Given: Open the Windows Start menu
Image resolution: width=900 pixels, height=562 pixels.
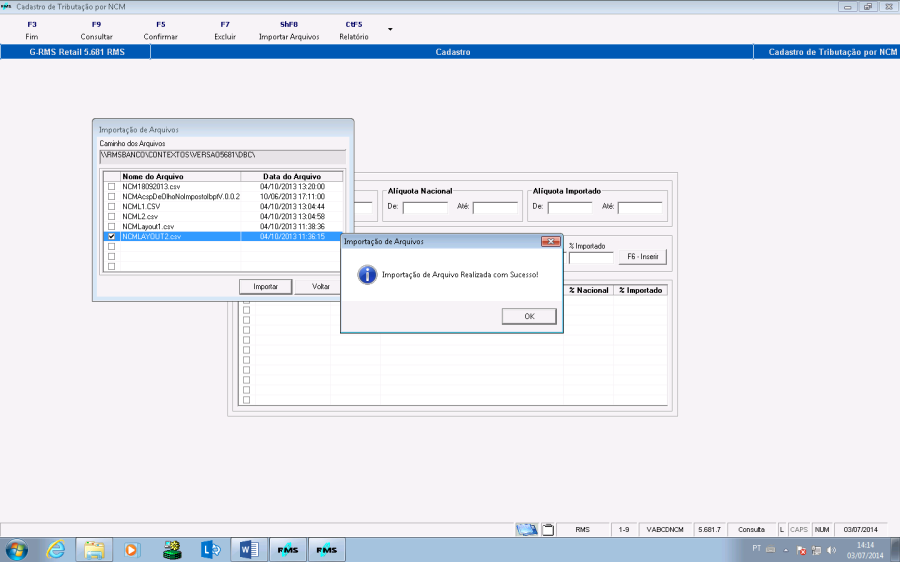Looking at the screenshot, I should (16, 550).
